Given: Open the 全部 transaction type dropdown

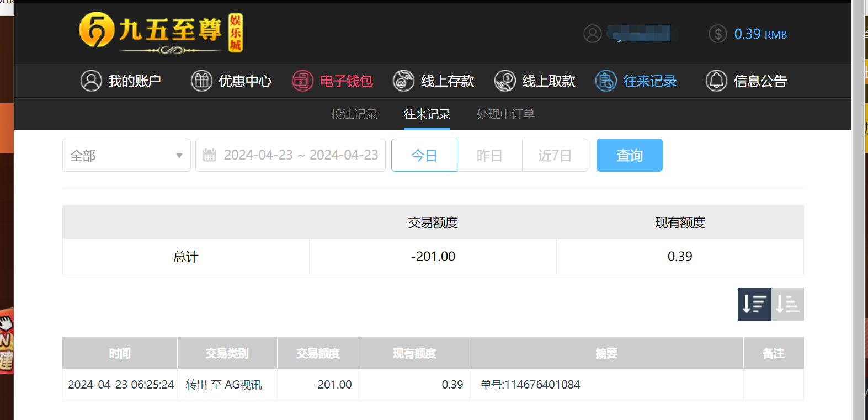Looking at the screenshot, I should click(x=126, y=155).
